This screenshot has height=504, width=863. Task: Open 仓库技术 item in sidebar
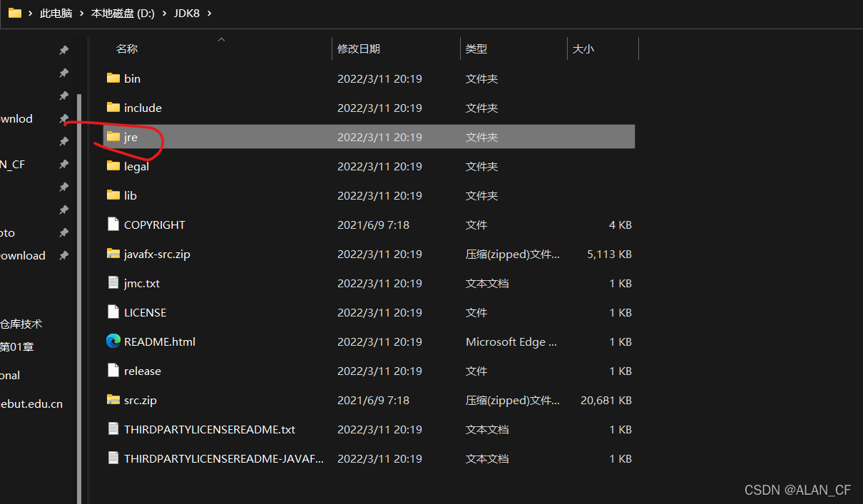click(21, 324)
